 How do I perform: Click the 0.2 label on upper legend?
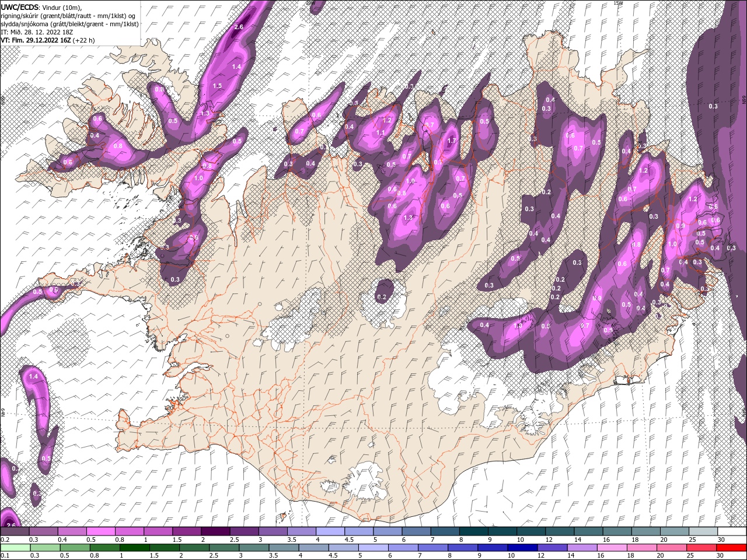(x=5, y=540)
